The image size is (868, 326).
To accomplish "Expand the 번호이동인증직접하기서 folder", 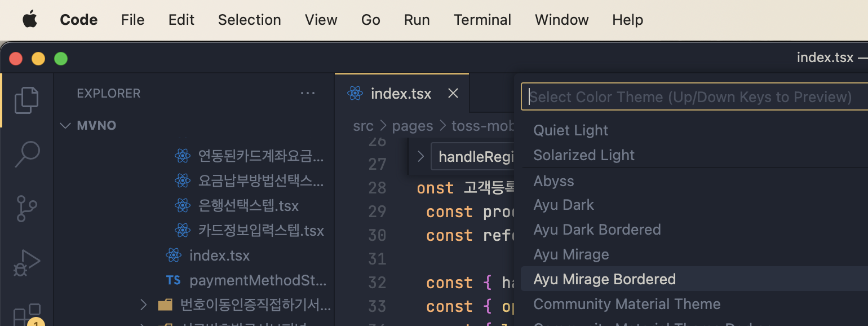I will [x=144, y=305].
